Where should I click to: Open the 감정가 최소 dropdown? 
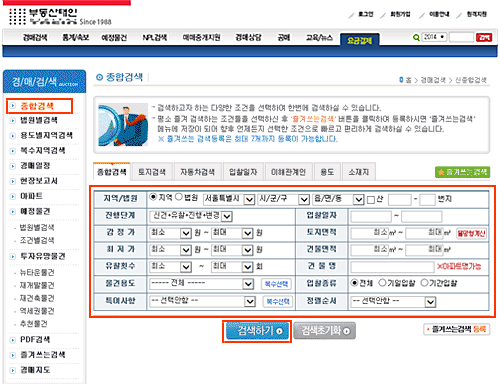tap(170, 233)
